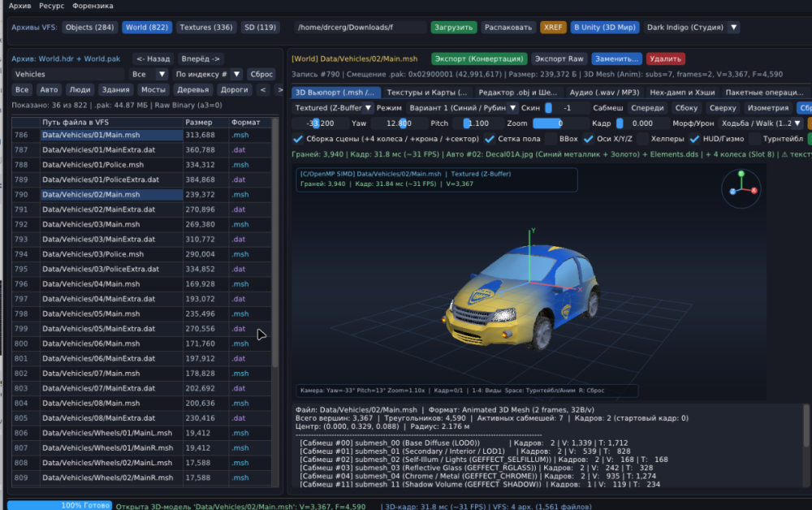Open the Форензика menu
The height and width of the screenshot is (510, 812).
click(x=93, y=6)
